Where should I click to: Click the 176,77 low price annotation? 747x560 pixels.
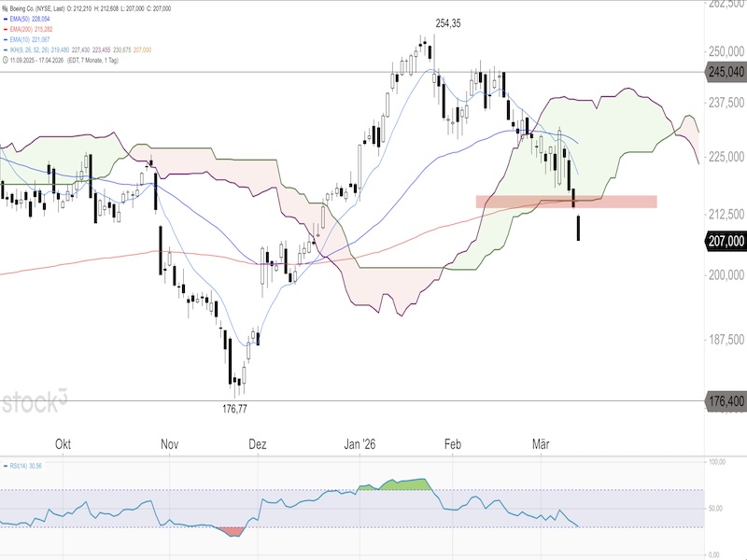[x=233, y=409]
